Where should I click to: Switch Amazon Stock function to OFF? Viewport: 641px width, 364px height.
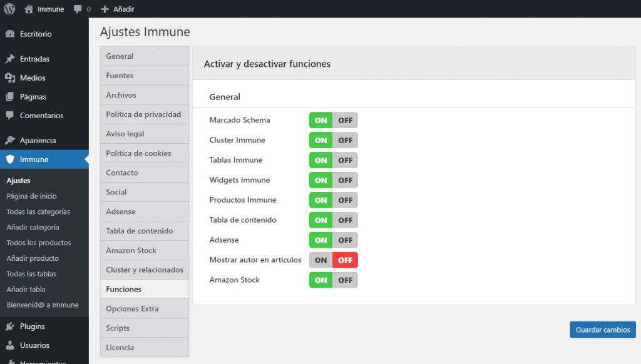click(345, 280)
